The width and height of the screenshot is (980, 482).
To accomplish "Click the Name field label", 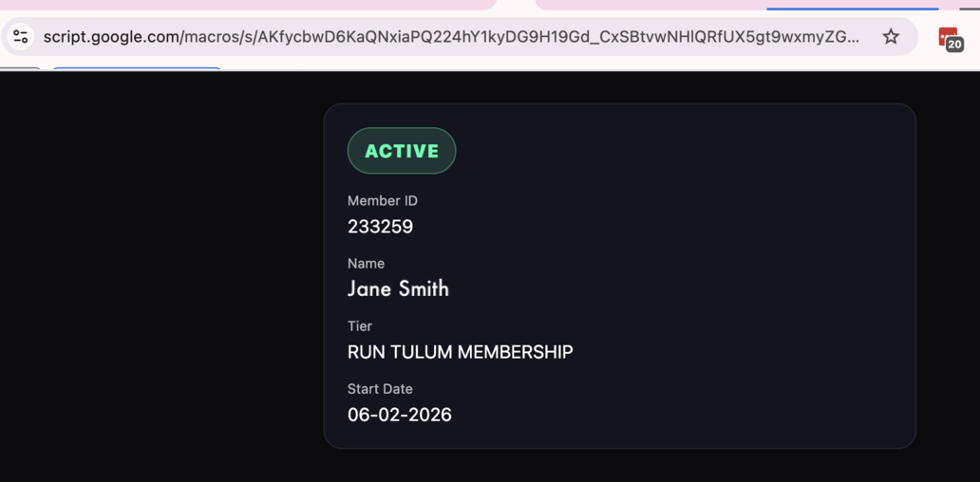I will pyautogui.click(x=366, y=263).
